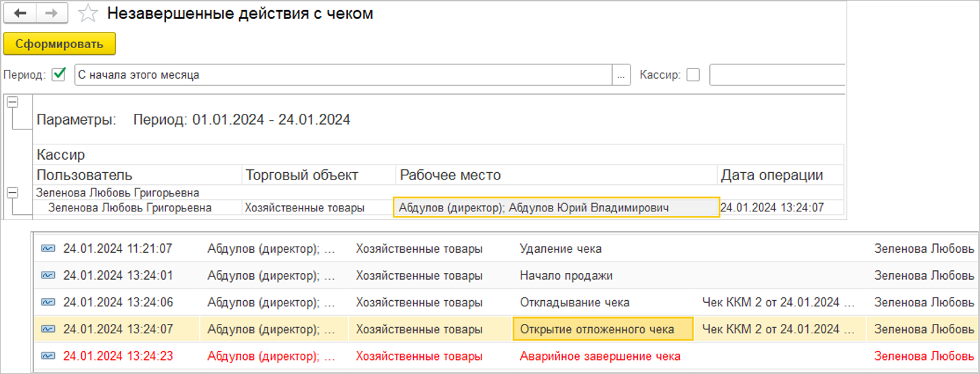Select the 'Открытие отложенного чека' cell
The image size is (980, 374).
[x=603, y=329]
